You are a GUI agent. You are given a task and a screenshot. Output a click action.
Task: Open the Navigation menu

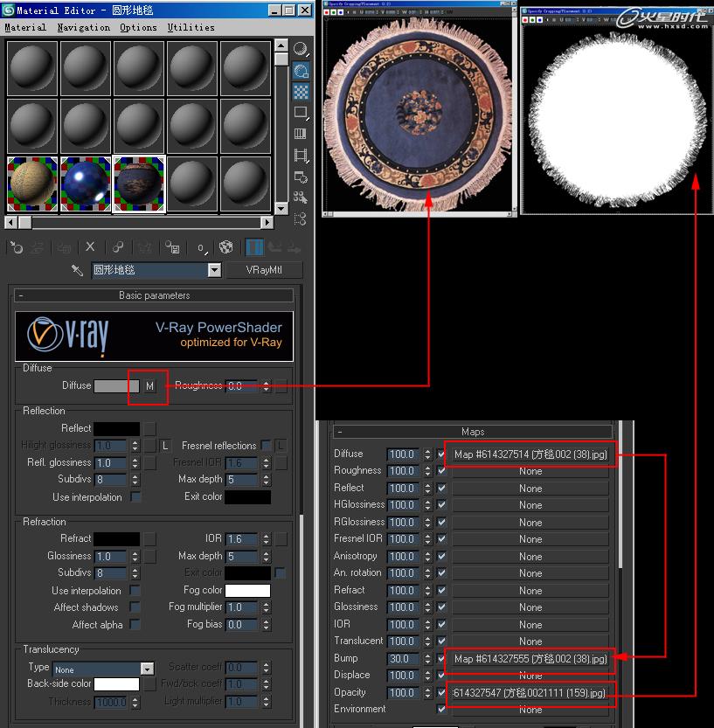[x=83, y=28]
